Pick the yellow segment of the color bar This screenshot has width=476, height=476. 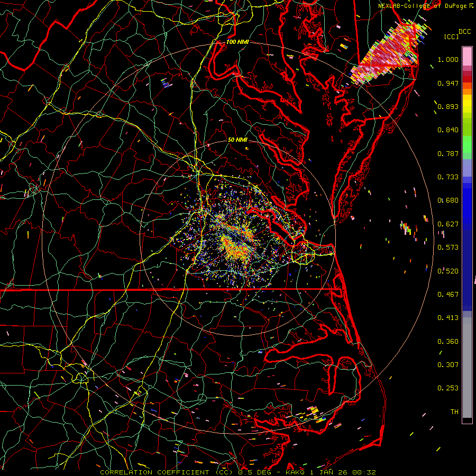coord(467,103)
